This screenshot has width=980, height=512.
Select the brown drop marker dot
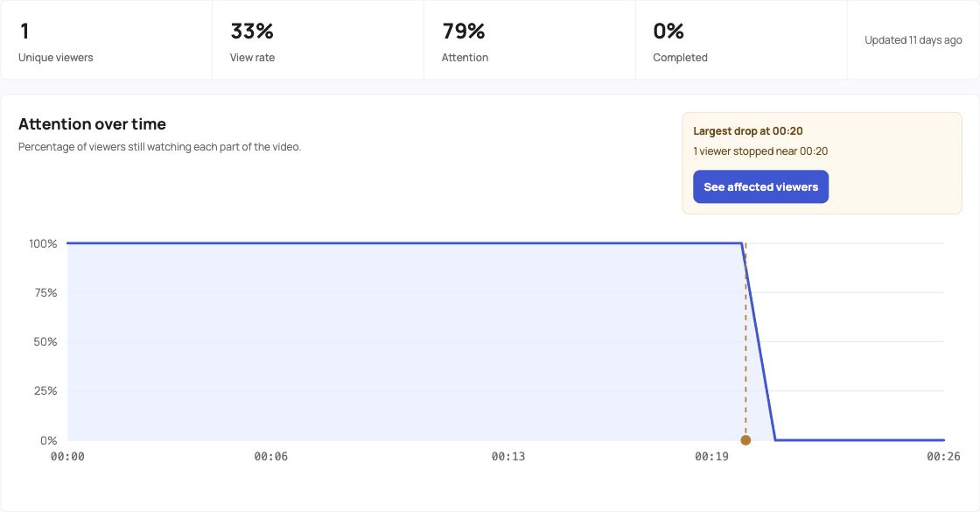[x=745, y=440]
